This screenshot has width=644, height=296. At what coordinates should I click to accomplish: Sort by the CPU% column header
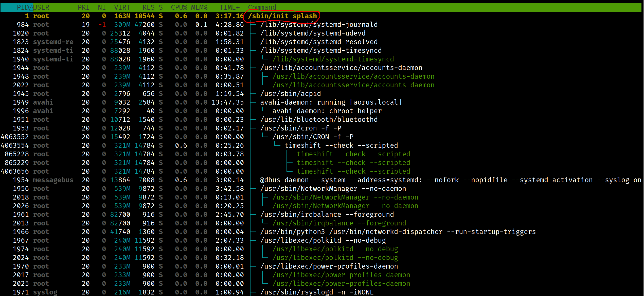pyautogui.click(x=179, y=7)
